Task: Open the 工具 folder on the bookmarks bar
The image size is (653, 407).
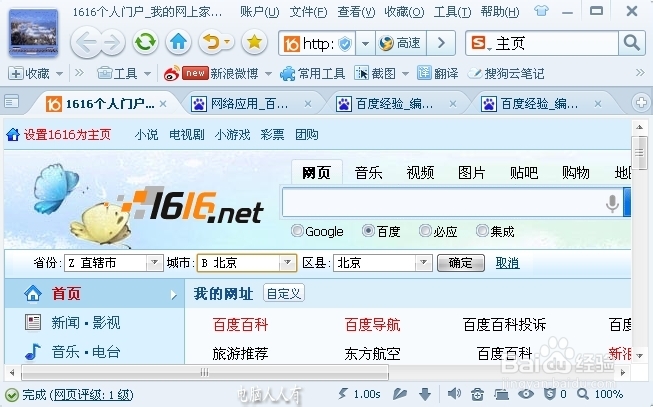Action: (x=117, y=74)
